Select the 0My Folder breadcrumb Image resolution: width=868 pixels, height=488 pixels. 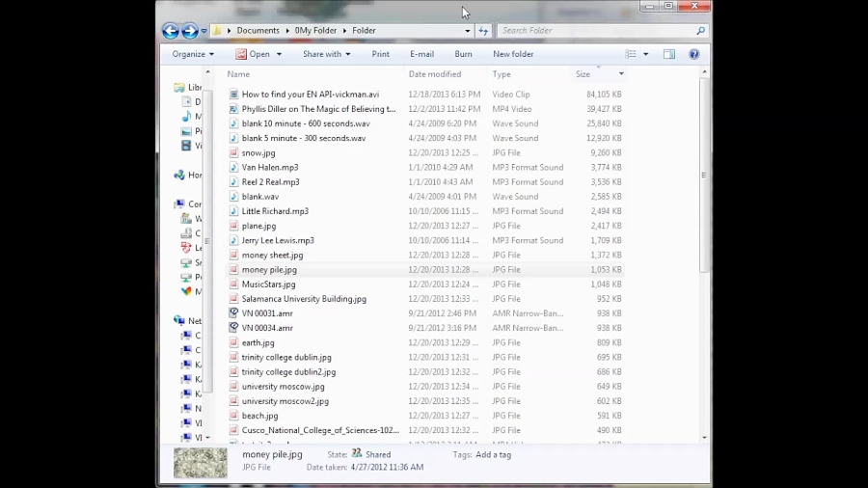point(315,31)
